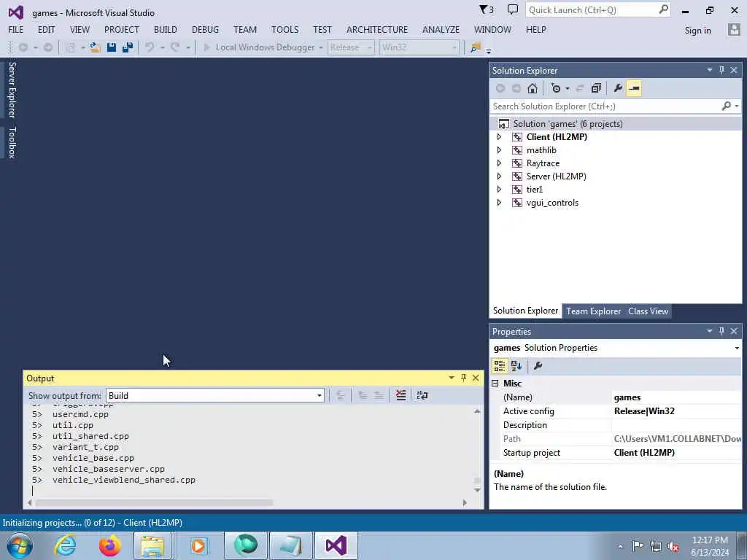This screenshot has height=560, width=747.
Task: Click the Alphabetical sort icon in Properties
Action: (516, 366)
